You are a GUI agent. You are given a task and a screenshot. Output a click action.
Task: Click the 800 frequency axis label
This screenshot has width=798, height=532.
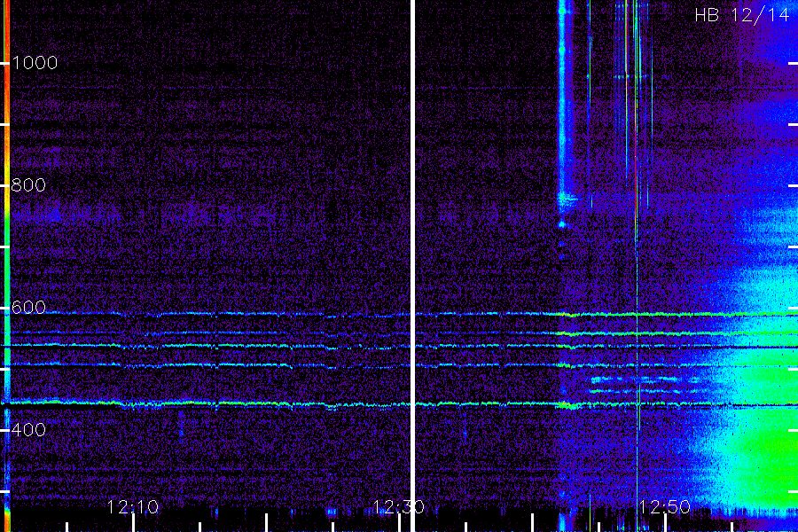pyautogui.click(x=28, y=185)
